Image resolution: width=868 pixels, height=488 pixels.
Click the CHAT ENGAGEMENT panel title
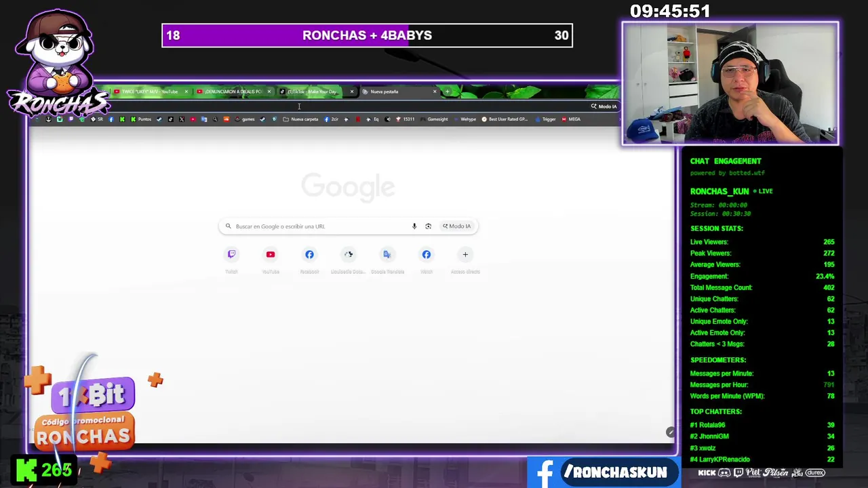pyautogui.click(x=726, y=161)
